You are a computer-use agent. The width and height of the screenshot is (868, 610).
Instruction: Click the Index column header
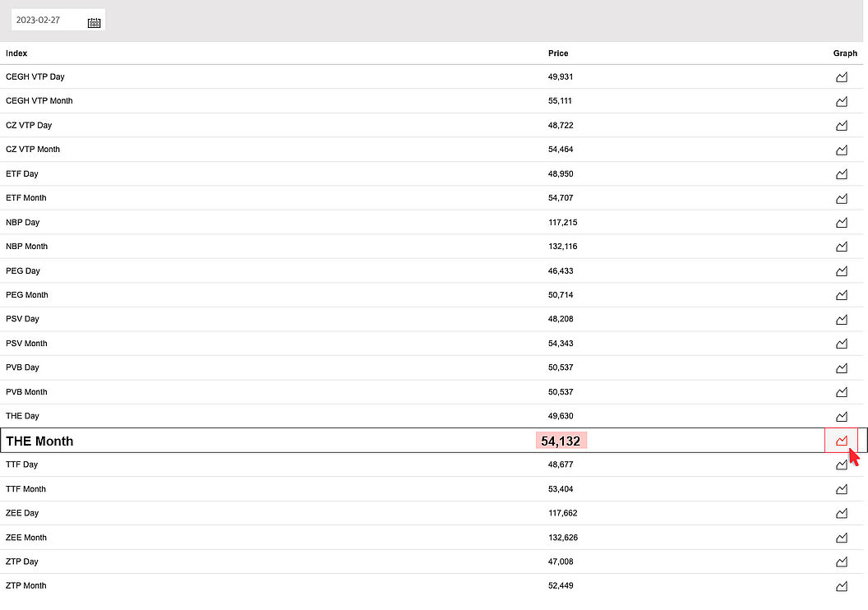[x=16, y=53]
